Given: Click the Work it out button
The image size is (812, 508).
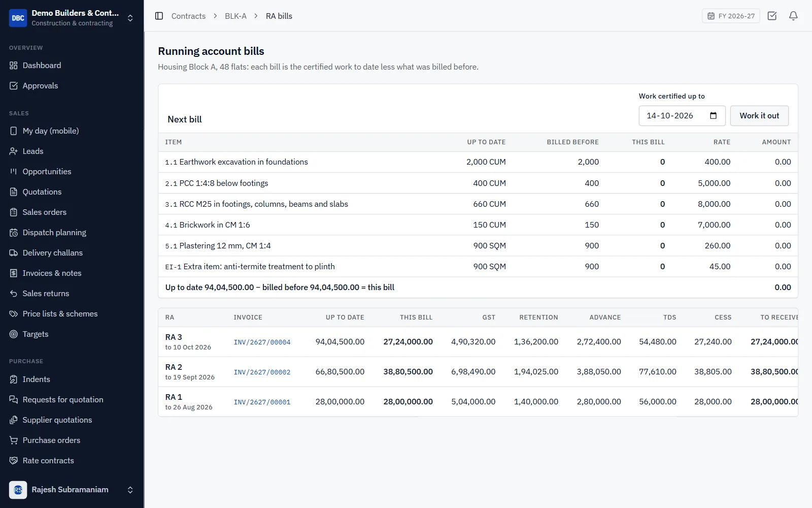Looking at the screenshot, I should (759, 116).
